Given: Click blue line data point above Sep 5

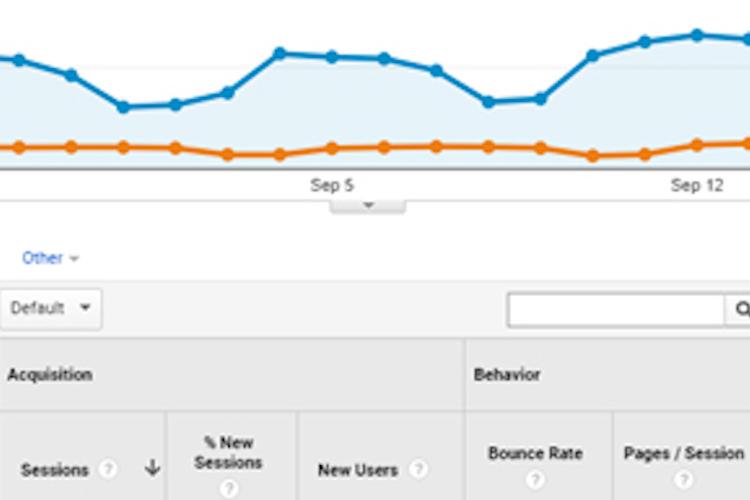Looking at the screenshot, I should 332,57.
